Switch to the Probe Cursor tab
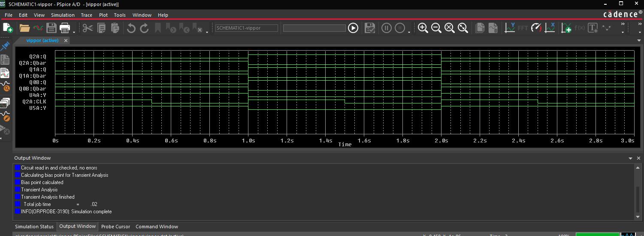Image resolution: width=644 pixels, height=236 pixels. [115, 227]
